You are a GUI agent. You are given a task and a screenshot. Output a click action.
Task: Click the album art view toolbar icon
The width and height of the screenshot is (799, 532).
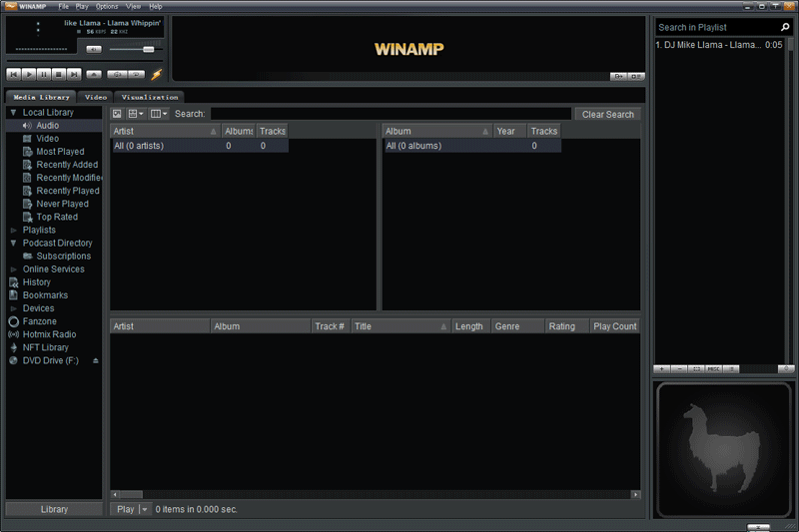click(x=117, y=114)
